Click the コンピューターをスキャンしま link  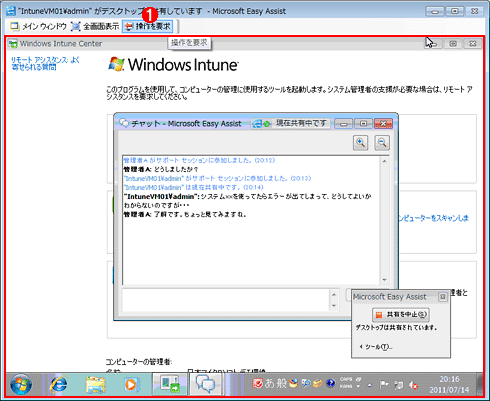click(x=433, y=218)
